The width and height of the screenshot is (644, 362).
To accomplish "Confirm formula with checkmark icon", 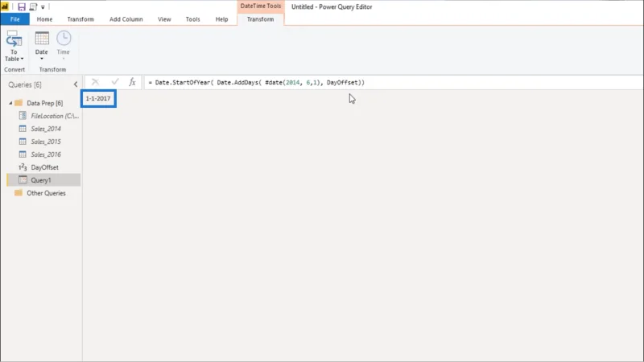I will 115,82.
